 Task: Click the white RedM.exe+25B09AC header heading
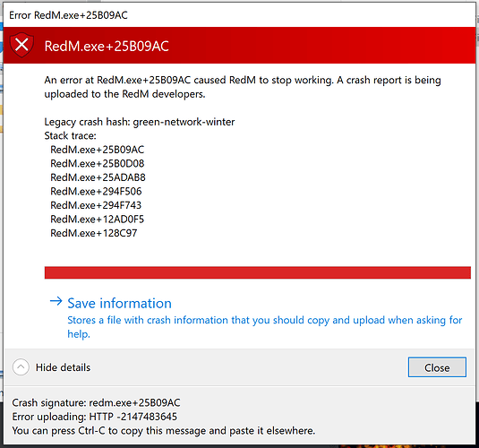pos(107,47)
